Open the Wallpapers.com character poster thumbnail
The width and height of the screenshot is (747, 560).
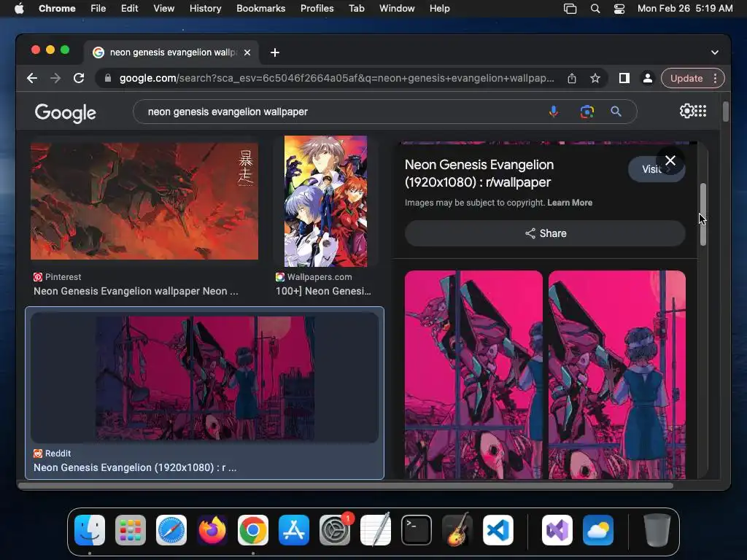[x=326, y=201]
